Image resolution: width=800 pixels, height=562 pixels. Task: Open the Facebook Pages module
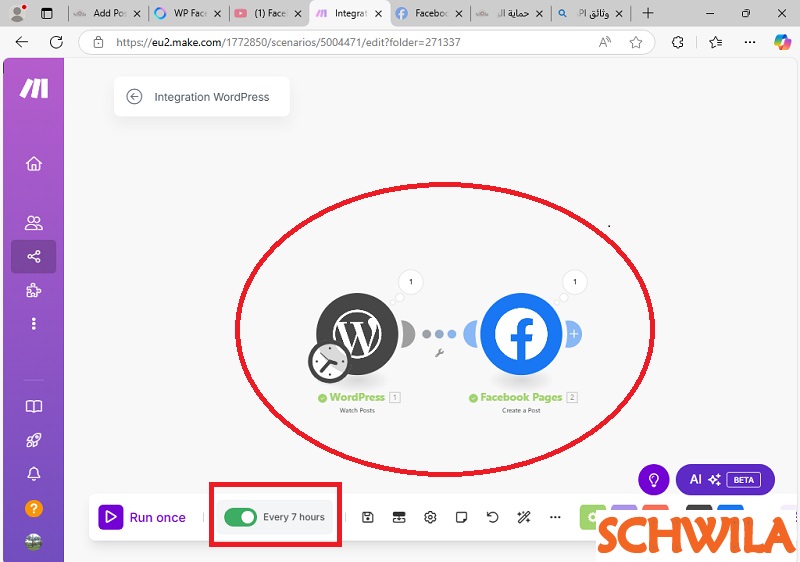521,334
